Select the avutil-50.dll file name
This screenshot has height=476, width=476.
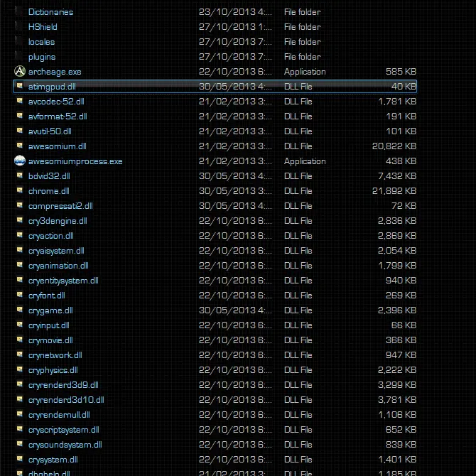click(x=50, y=131)
